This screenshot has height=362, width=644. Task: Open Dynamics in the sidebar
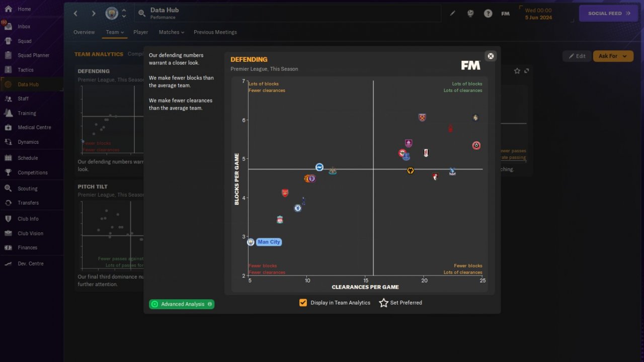pos(28,142)
